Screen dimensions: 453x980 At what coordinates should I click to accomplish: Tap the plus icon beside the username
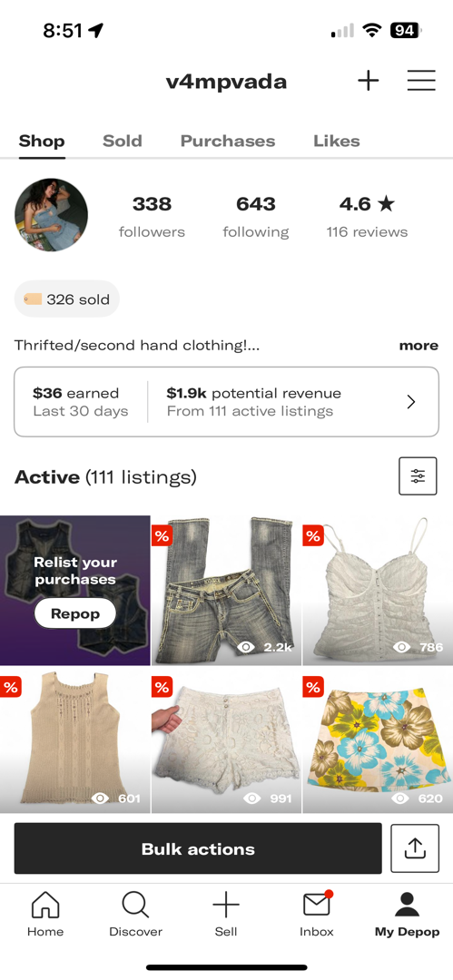click(x=368, y=81)
